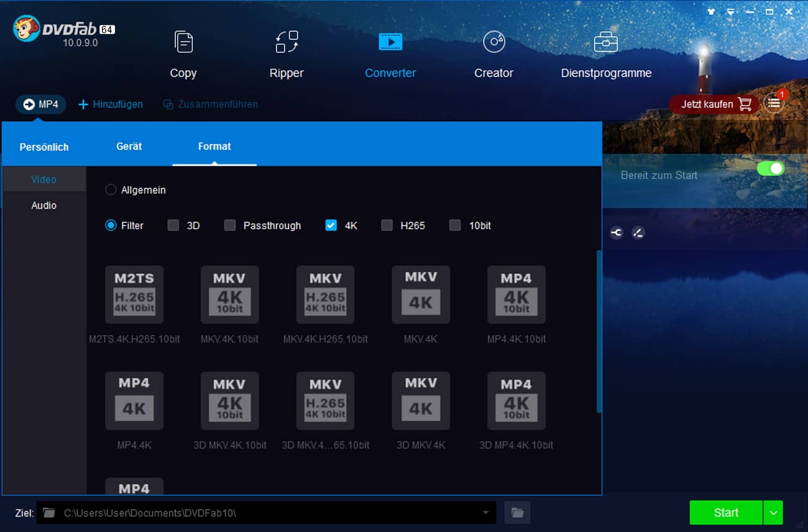Expand the Start button options arrow
The height and width of the screenshot is (532, 808).
[x=773, y=513]
